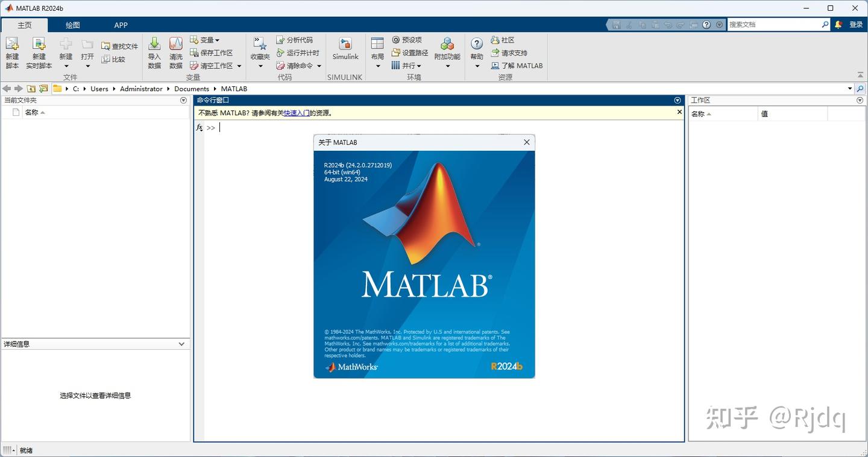Open a file with the 打开 icon
This screenshot has height=457, width=868.
click(x=87, y=51)
